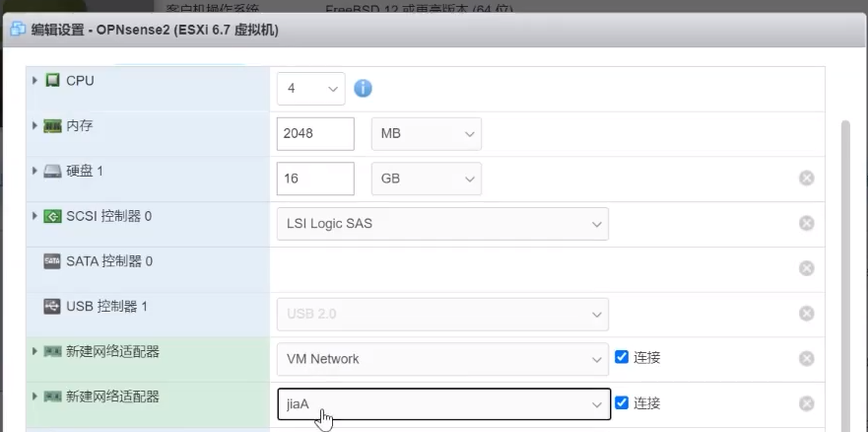This screenshot has height=432, width=868.
Task: Click the SATA controller 0 icon
Action: click(x=52, y=261)
